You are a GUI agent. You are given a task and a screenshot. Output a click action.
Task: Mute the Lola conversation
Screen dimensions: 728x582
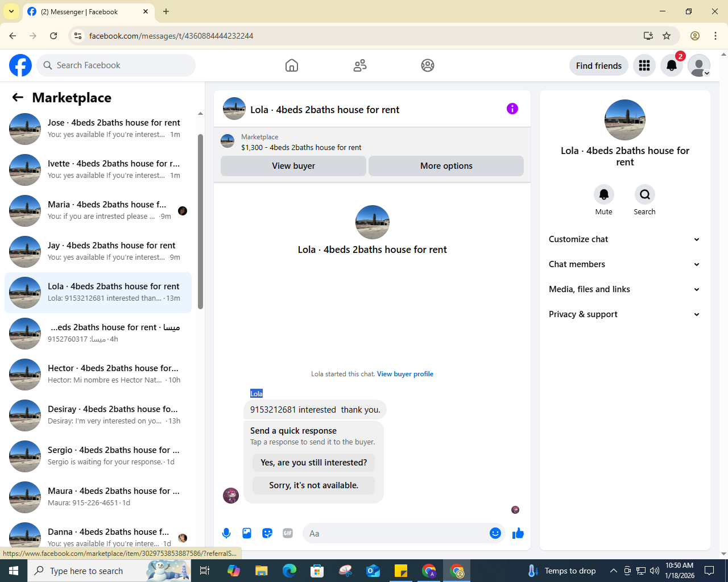pyautogui.click(x=604, y=194)
